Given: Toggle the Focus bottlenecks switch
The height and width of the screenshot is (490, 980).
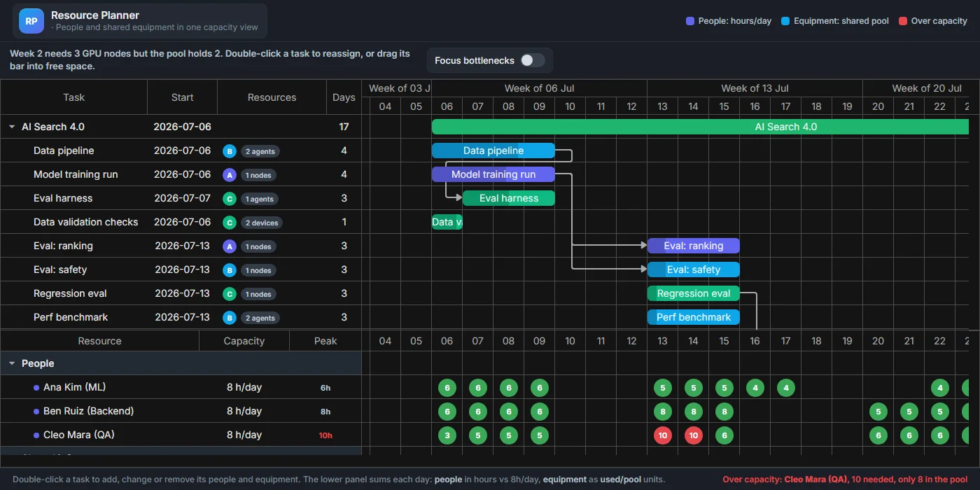Looking at the screenshot, I should coord(532,60).
